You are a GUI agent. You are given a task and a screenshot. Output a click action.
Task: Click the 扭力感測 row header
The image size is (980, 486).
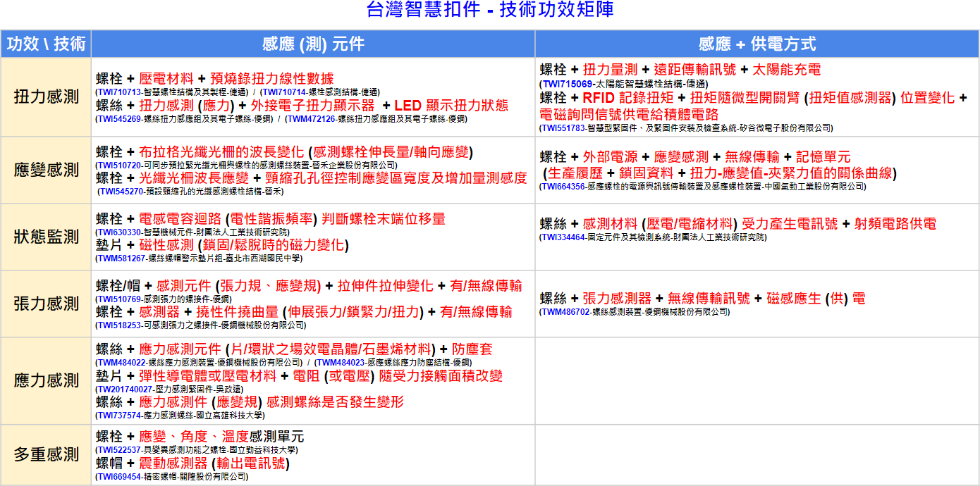coord(46,97)
